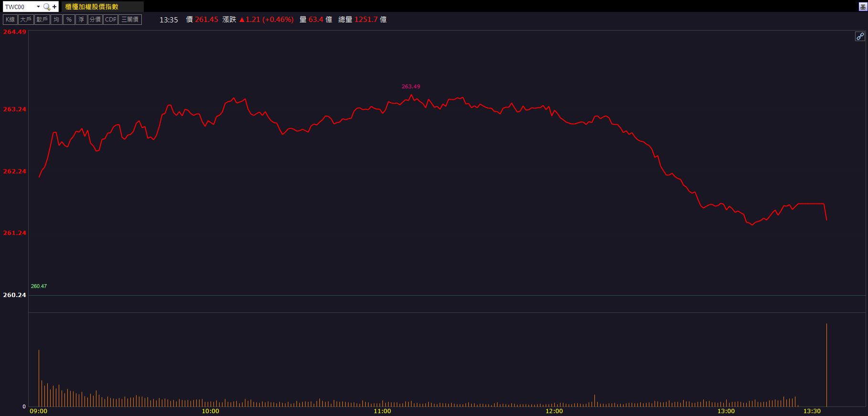Select the % percentage scale button
The width and height of the screenshot is (868, 416).
tap(69, 20)
